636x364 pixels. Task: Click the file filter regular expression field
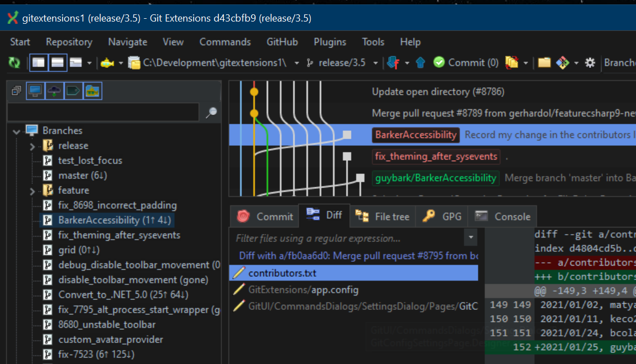tap(347, 239)
